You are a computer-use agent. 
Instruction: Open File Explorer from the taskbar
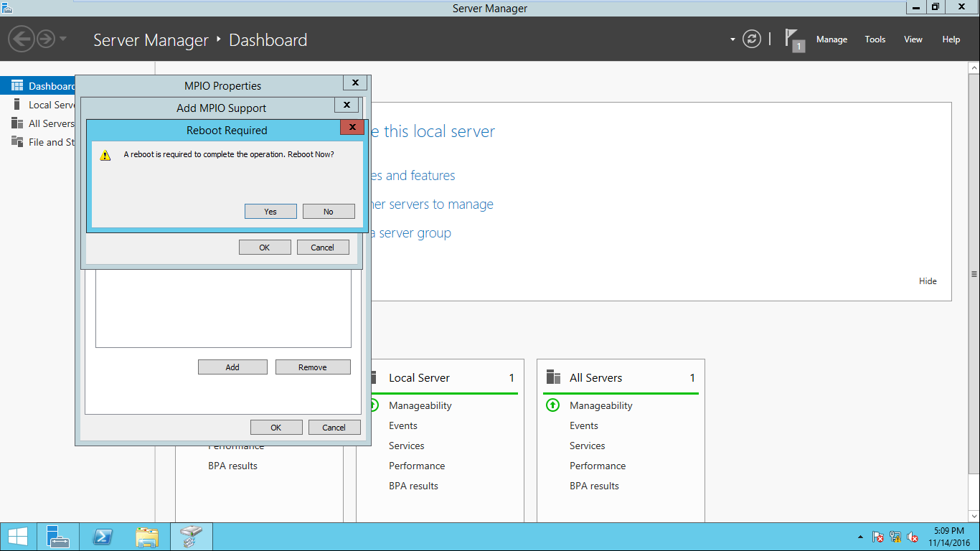point(146,536)
